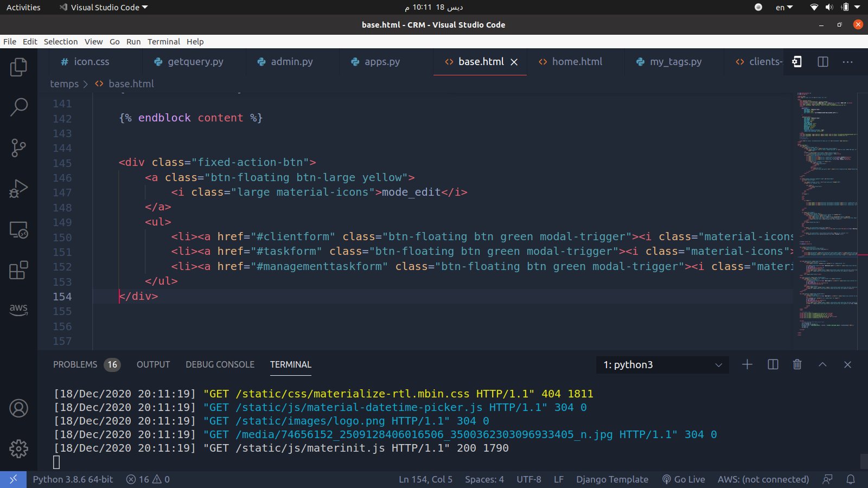Click the minimap code overview
Viewport: 868px width, 488px height.
click(827, 214)
